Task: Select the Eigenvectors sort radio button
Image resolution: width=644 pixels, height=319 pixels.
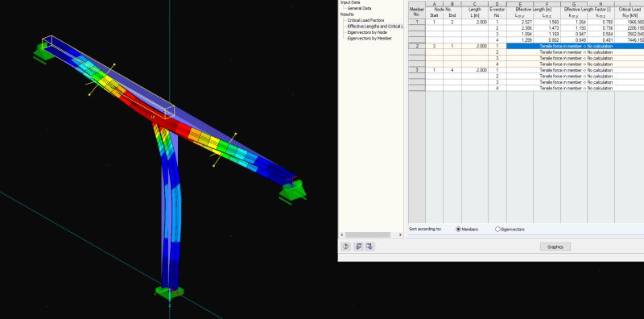Action: [497, 230]
